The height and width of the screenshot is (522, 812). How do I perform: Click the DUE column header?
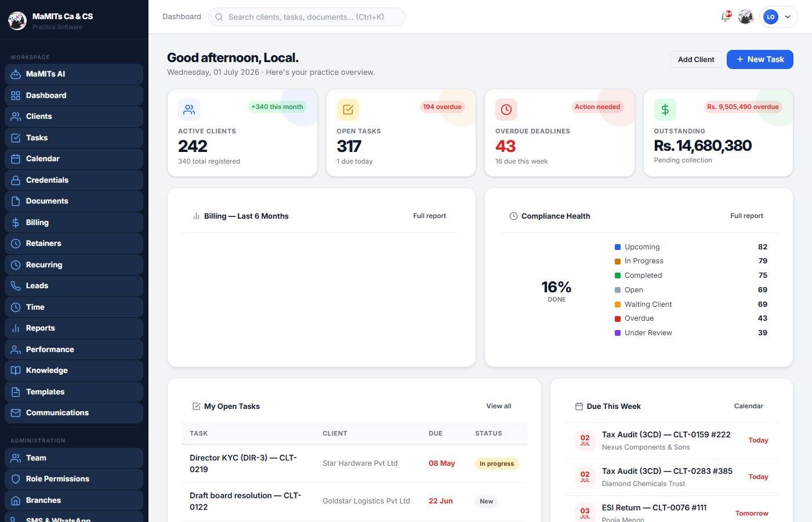pos(436,433)
